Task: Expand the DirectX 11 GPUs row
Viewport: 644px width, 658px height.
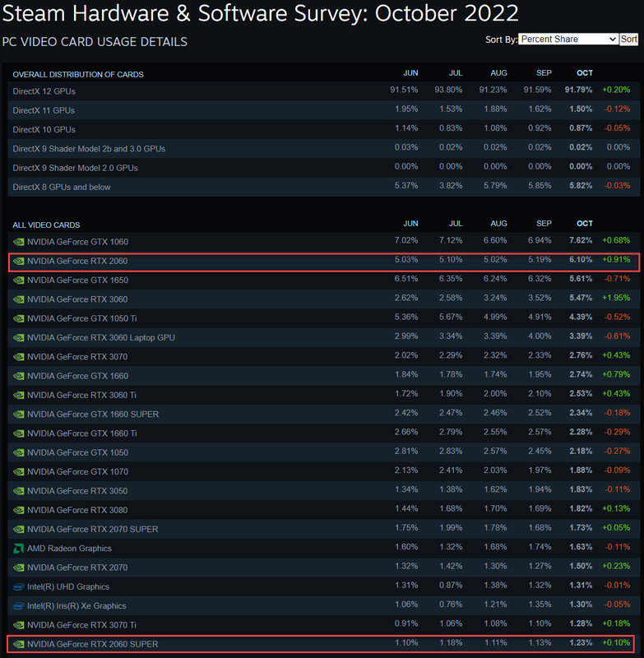Action: 44,110
